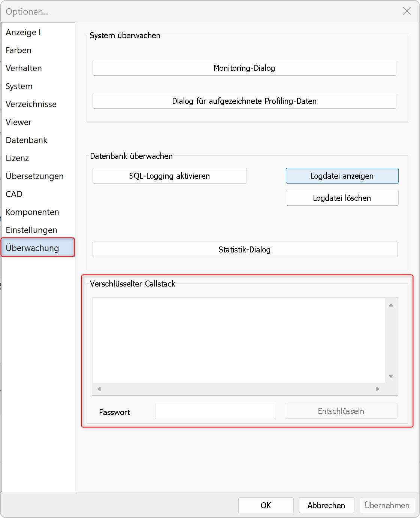Activate SQL-Logging

(169, 176)
